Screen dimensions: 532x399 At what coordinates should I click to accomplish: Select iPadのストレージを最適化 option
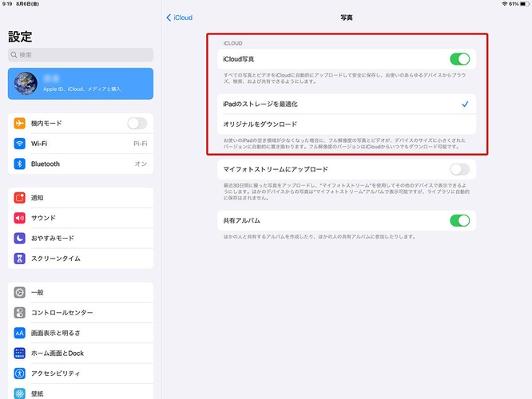click(347, 104)
